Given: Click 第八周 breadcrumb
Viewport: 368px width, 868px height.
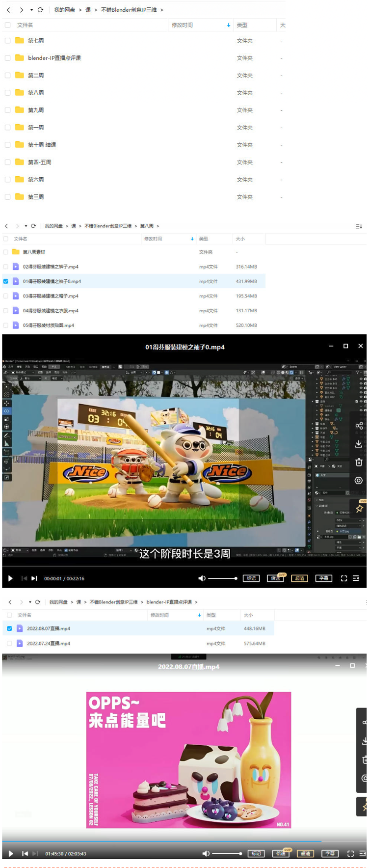Looking at the screenshot, I should [147, 226].
